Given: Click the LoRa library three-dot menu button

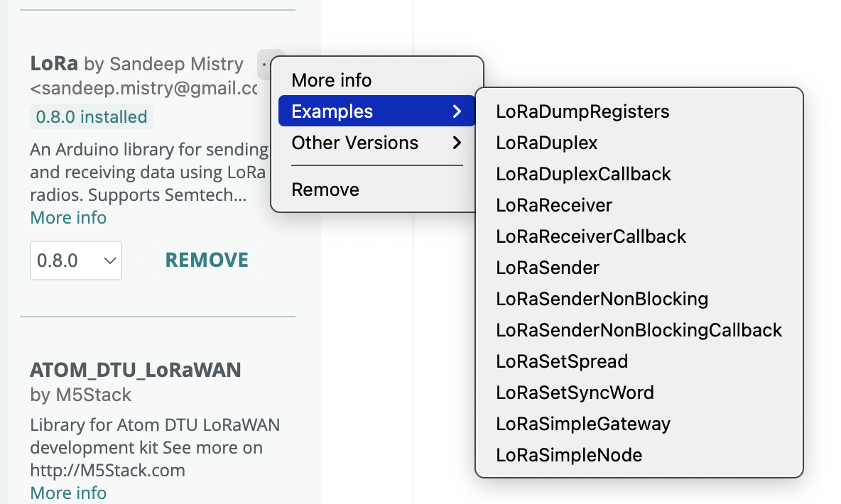Looking at the screenshot, I should pyautogui.click(x=264, y=65).
